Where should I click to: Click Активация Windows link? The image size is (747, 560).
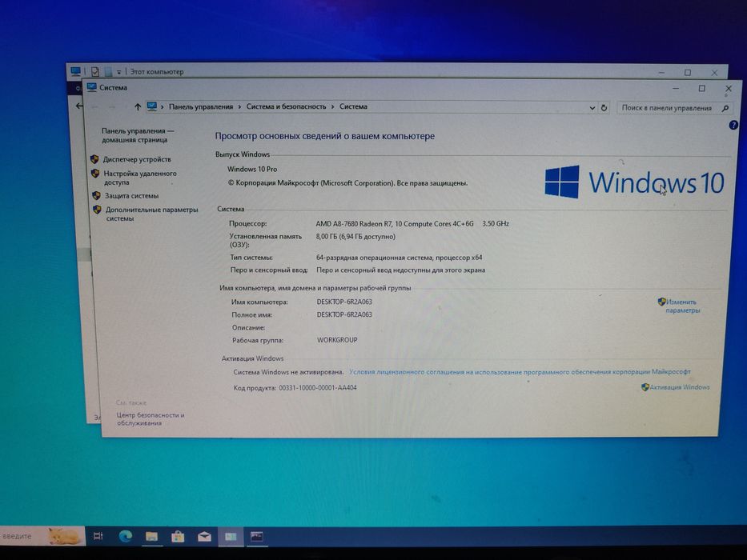[680, 387]
